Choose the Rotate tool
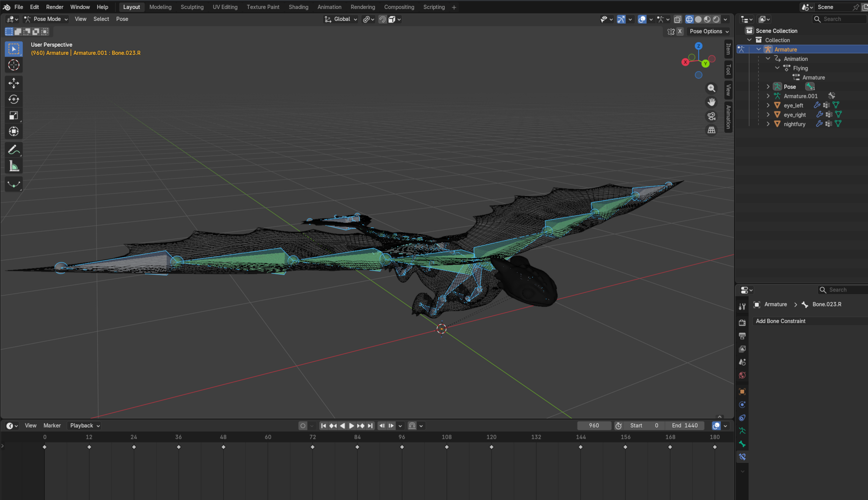 click(x=14, y=99)
